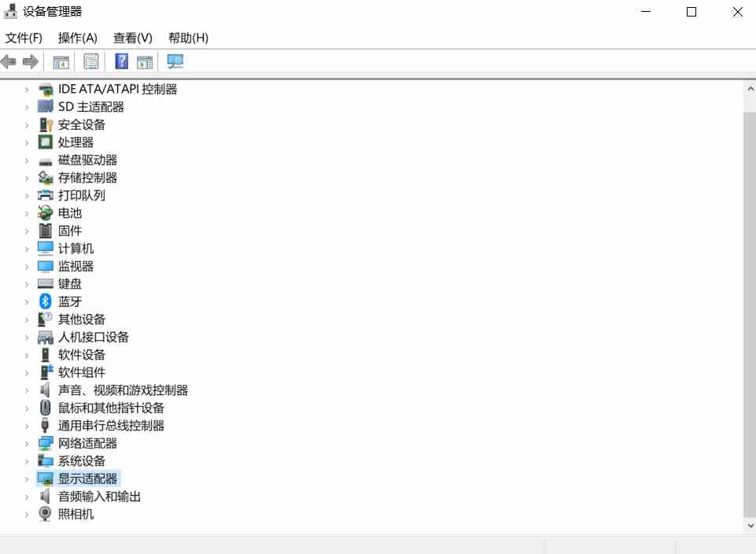Click the Forward arrow toolbar icon
Viewport: 756px width, 554px height.
pyautogui.click(x=31, y=61)
